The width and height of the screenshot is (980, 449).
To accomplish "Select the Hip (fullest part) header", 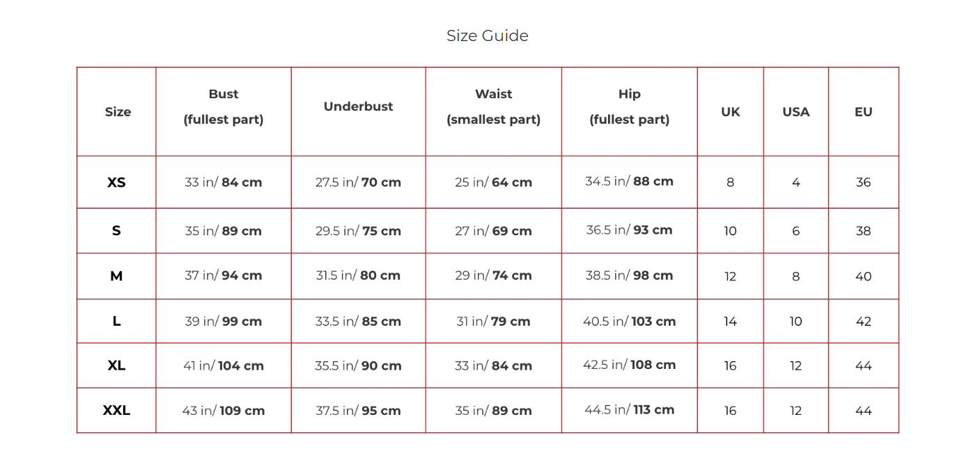I will pos(629,107).
